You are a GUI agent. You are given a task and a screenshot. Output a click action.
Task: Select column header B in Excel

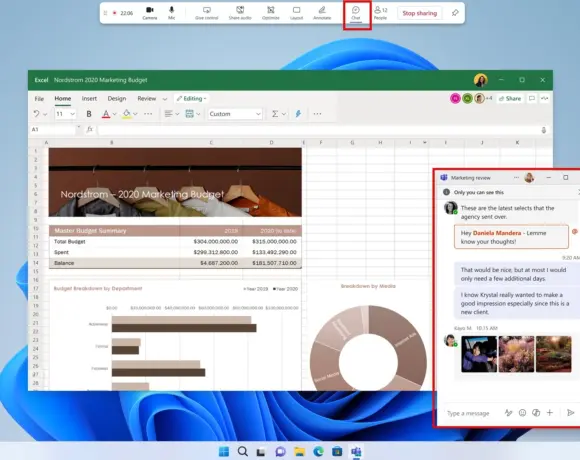pyautogui.click(x=112, y=142)
